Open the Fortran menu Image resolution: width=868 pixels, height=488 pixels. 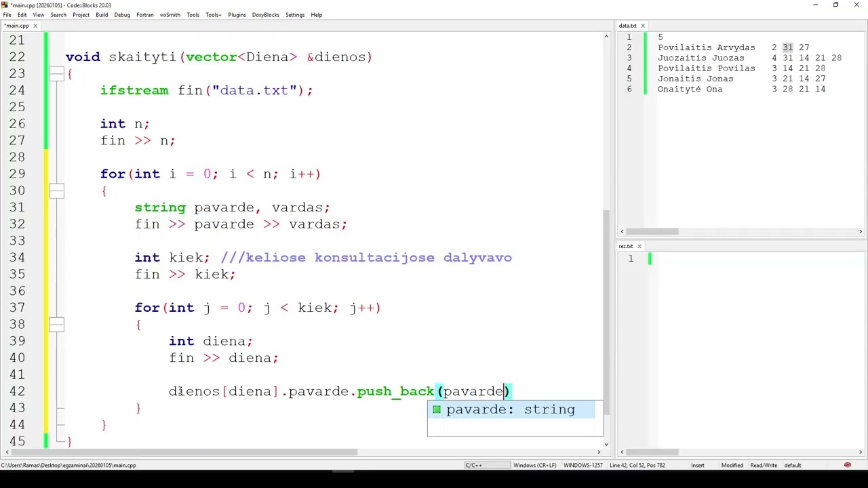coord(144,15)
